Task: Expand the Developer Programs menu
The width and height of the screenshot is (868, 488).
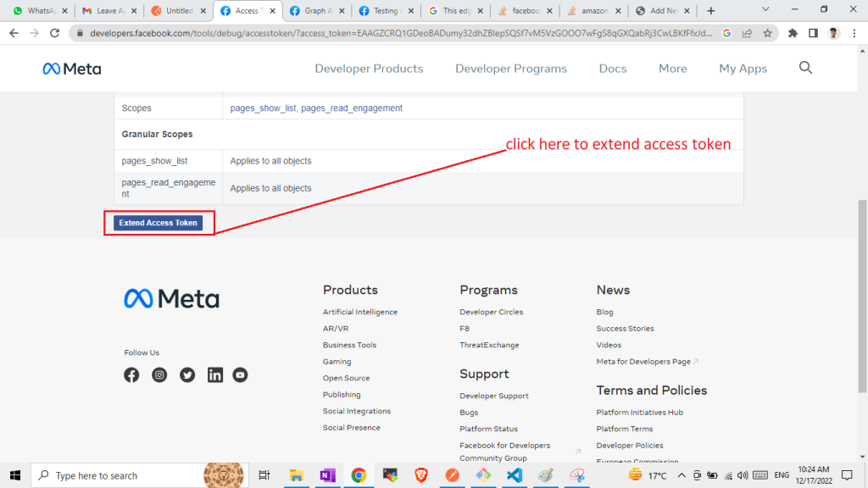Action: click(511, 69)
